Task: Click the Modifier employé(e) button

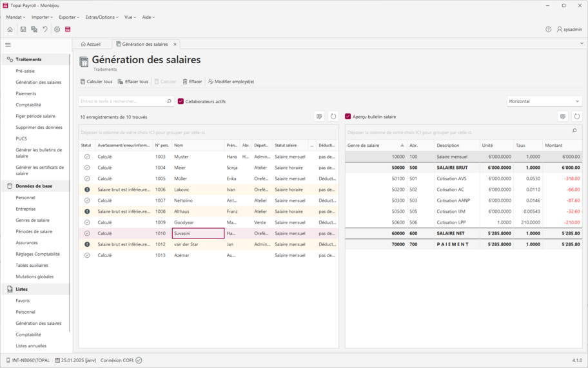Action: click(x=231, y=82)
